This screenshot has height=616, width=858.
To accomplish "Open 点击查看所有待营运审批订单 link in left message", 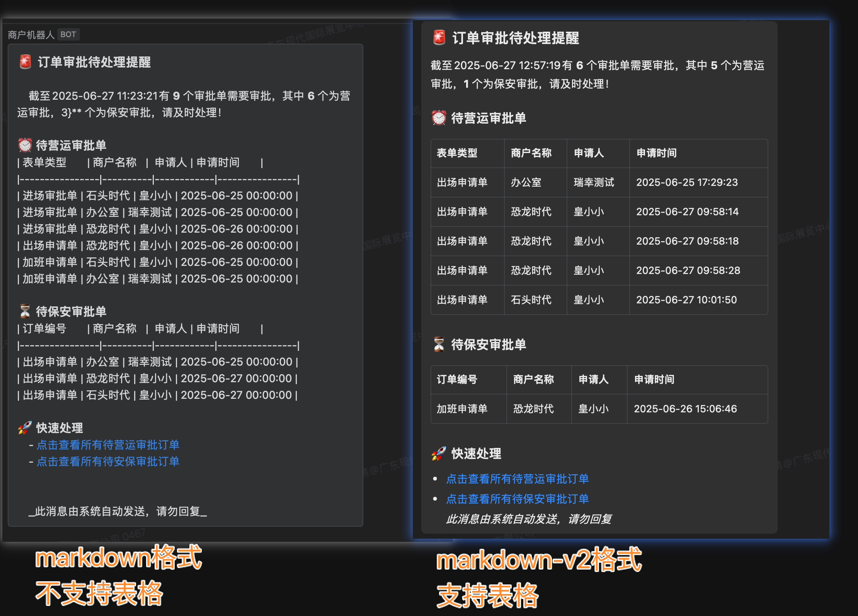I will tap(108, 445).
